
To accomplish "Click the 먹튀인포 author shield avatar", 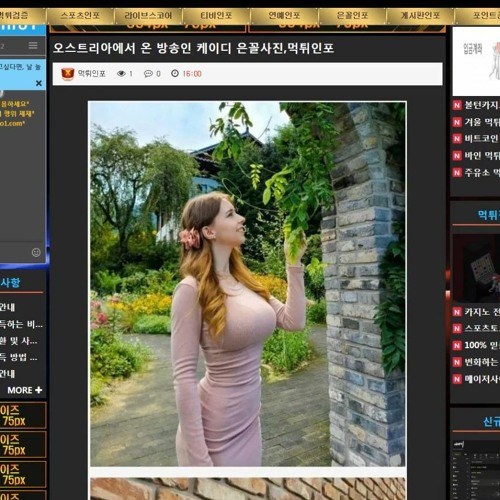I will tap(68, 74).
